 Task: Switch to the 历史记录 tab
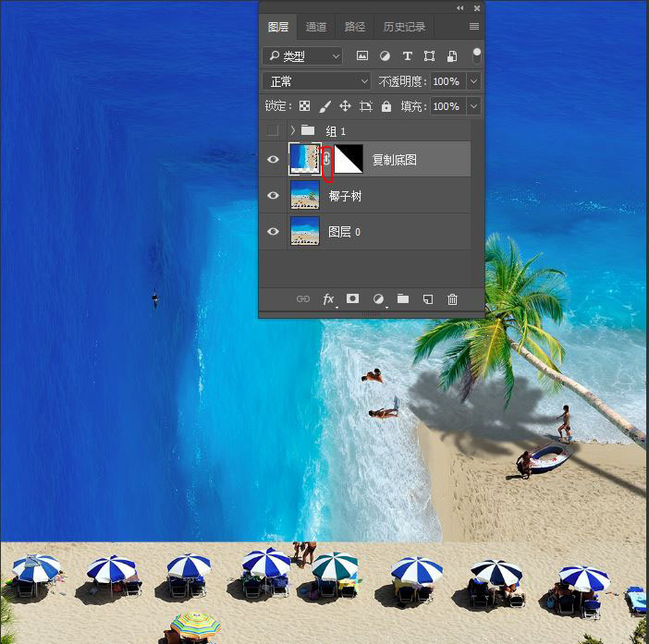pyautogui.click(x=404, y=27)
